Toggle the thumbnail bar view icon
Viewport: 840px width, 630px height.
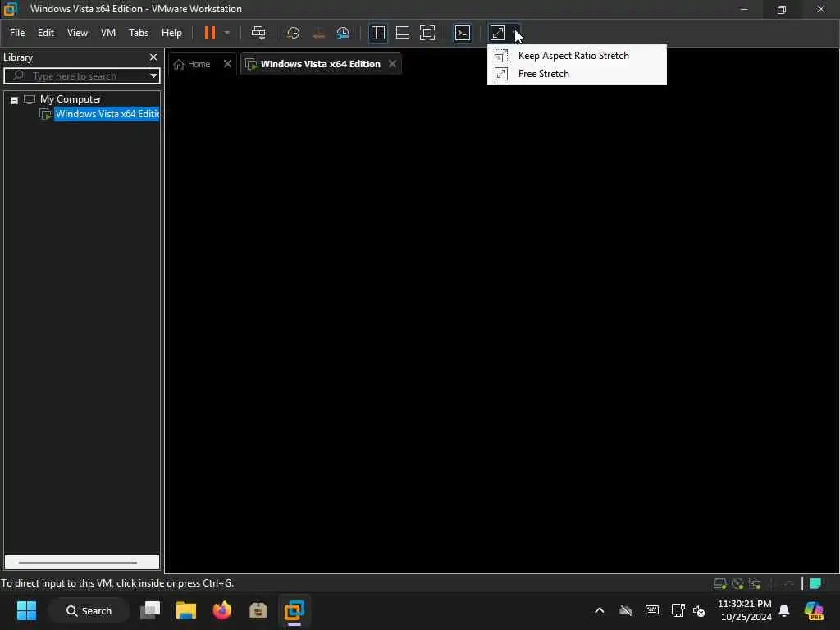pos(402,33)
